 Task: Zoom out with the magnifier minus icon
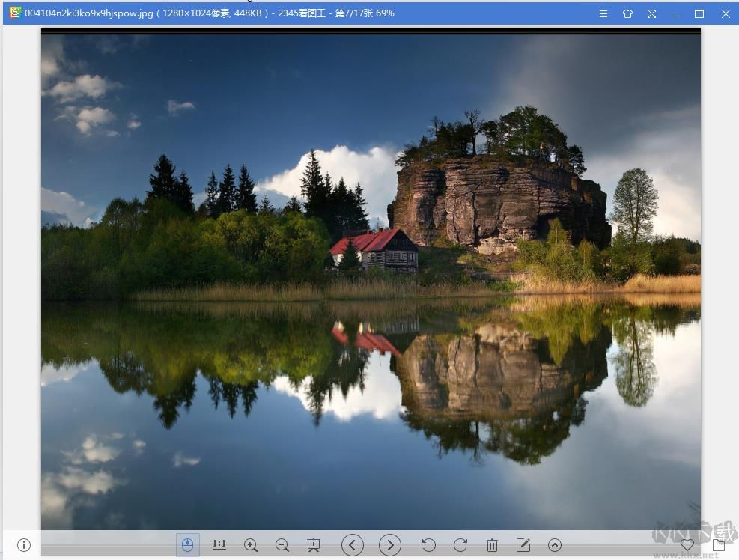tap(282, 545)
